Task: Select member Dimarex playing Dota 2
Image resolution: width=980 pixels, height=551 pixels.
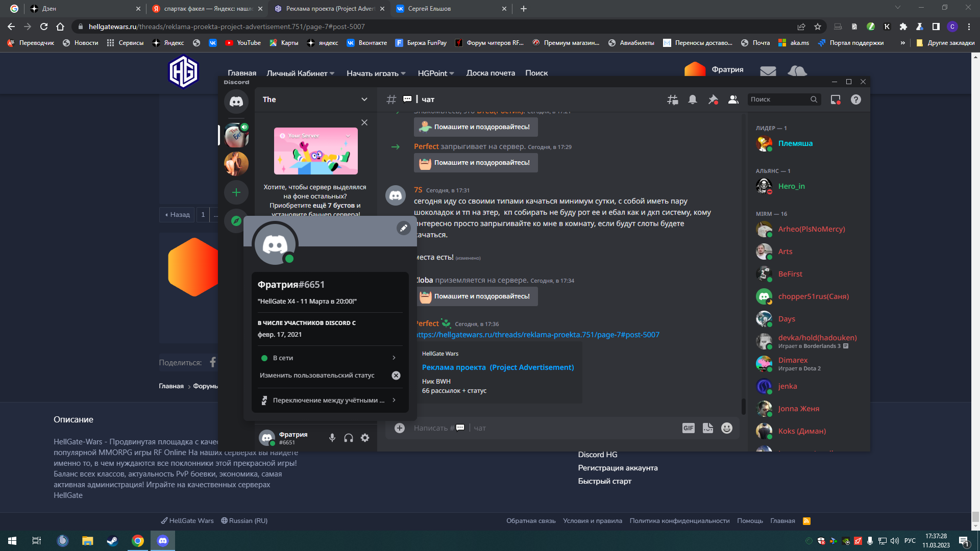Action: pos(809,364)
